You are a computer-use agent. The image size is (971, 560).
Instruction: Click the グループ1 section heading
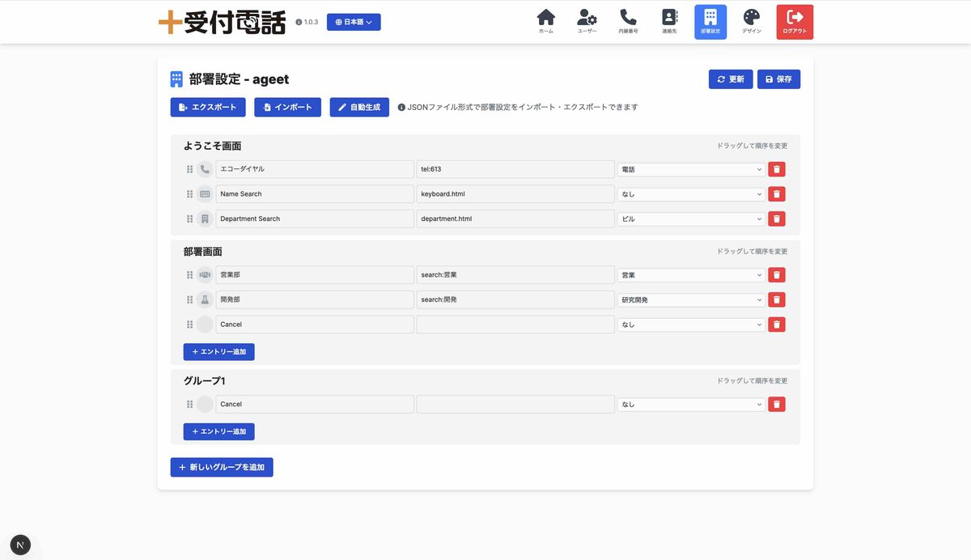[x=204, y=380]
